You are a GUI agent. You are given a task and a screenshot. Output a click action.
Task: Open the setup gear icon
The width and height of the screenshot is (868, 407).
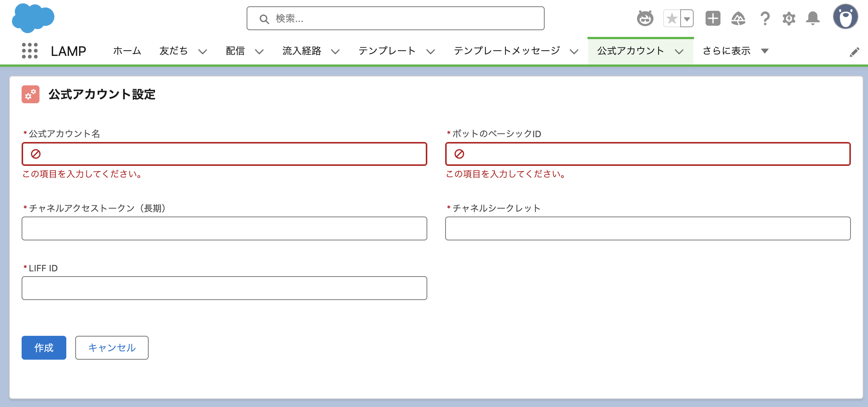click(789, 18)
